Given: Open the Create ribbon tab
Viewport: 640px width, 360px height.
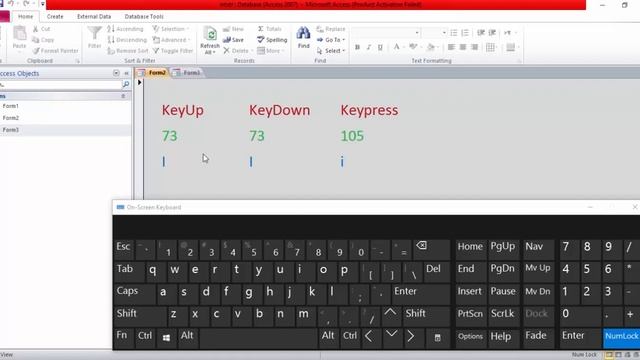Looking at the screenshot, I should 55,16.
